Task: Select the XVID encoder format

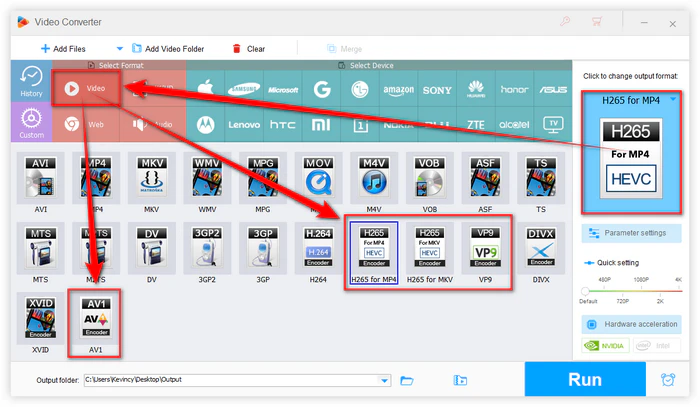Action: (41, 318)
